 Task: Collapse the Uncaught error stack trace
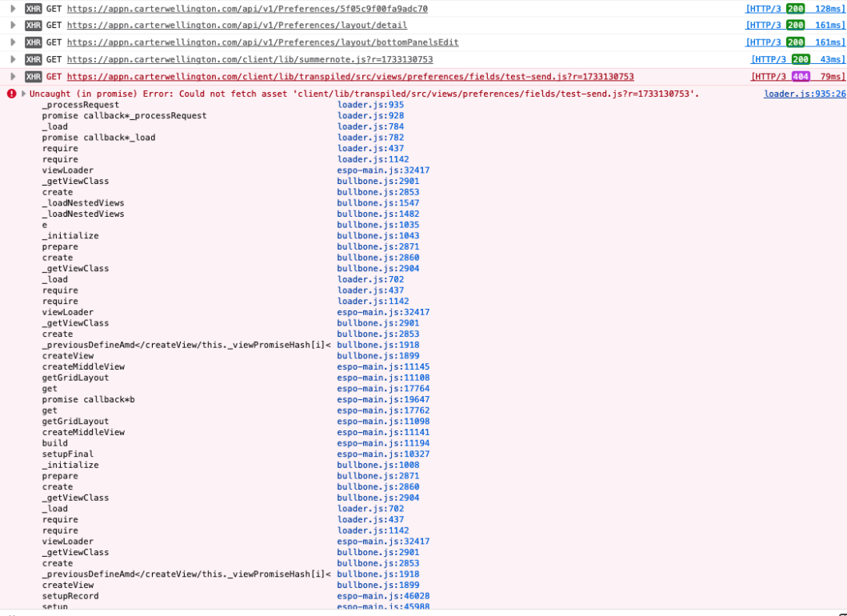(23, 94)
